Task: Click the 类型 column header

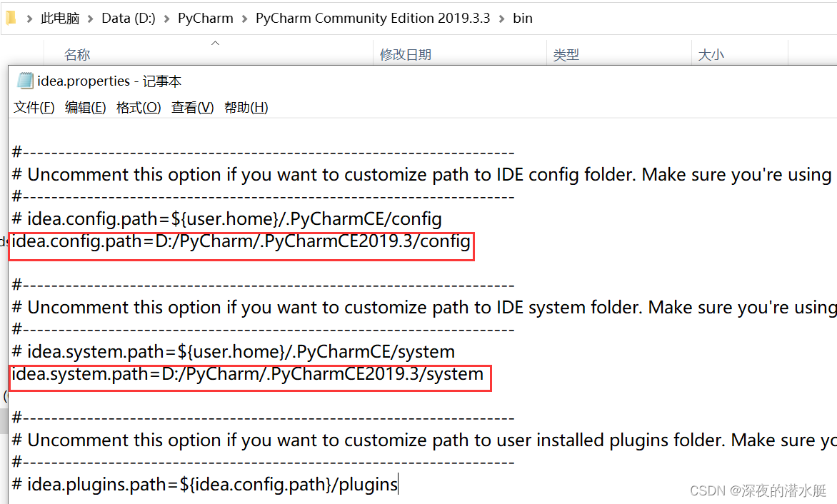Action: coord(566,54)
